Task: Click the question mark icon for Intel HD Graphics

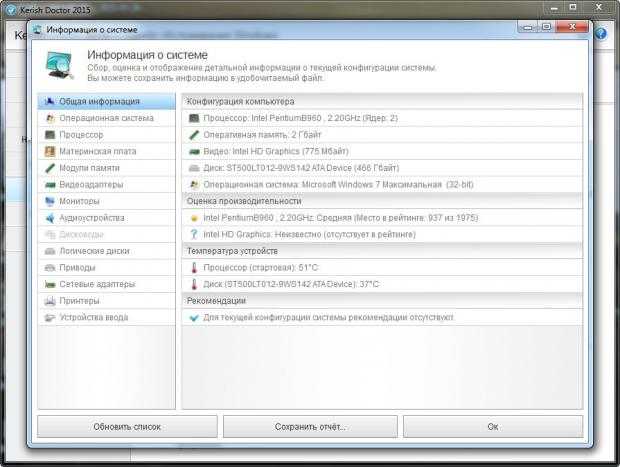Action: click(x=194, y=234)
